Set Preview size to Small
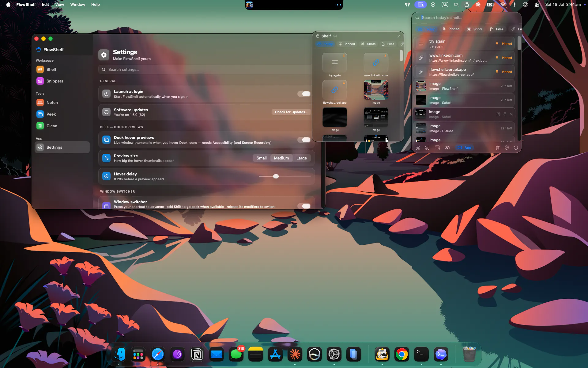 (x=262, y=158)
